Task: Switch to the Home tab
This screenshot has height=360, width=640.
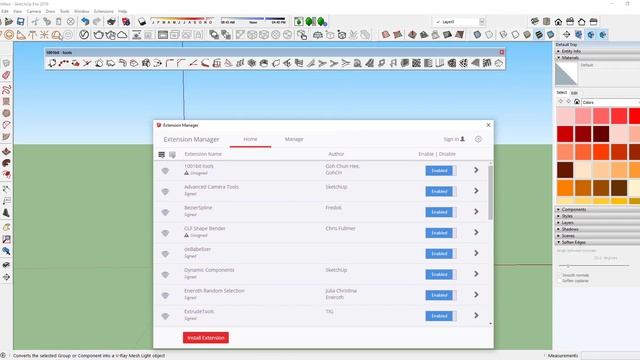Action: pyautogui.click(x=250, y=139)
